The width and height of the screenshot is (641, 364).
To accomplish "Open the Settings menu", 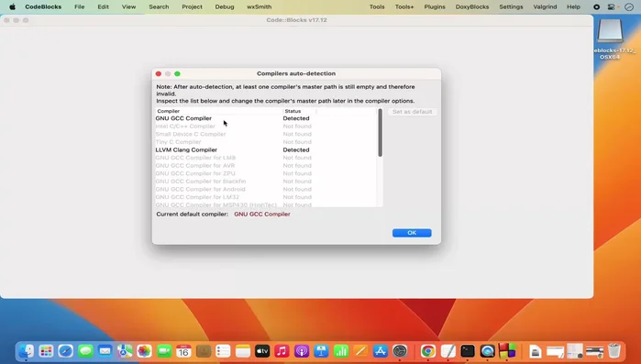I will (511, 7).
